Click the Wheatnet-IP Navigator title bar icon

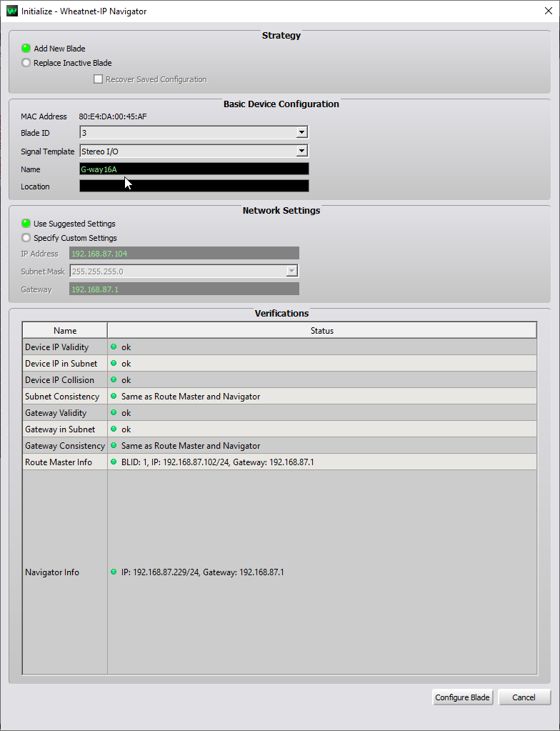(11, 11)
